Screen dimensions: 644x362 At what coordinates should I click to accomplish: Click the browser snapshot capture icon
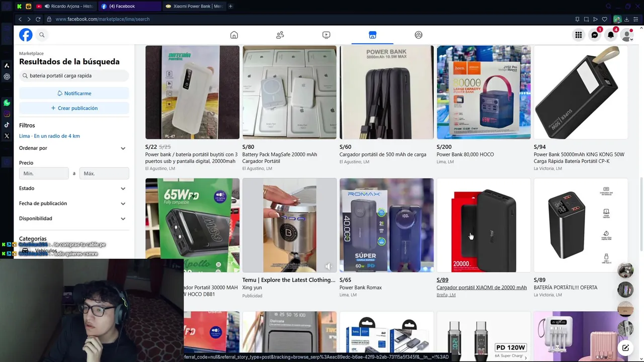pos(586,19)
